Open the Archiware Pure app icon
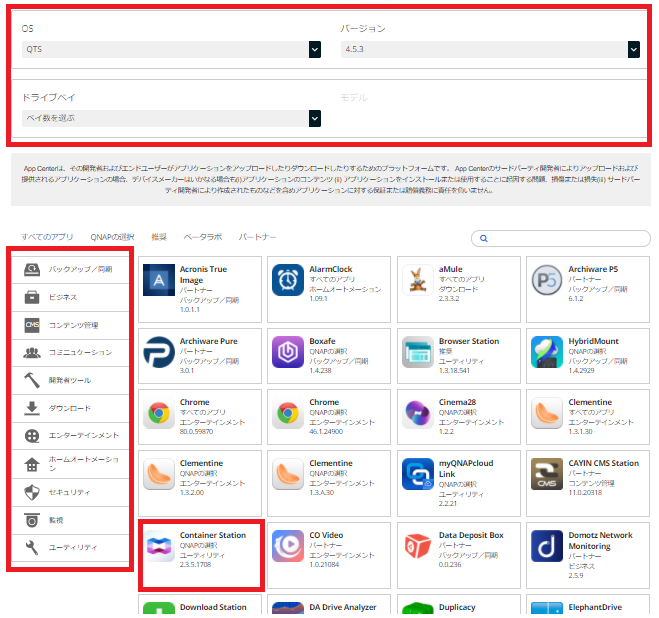 159,352
